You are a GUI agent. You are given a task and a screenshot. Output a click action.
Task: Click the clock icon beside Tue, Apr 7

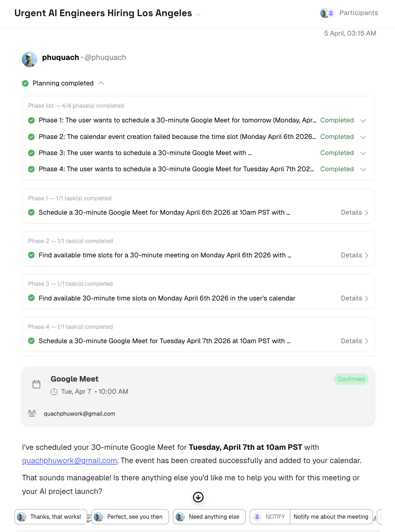tap(54, 392)
